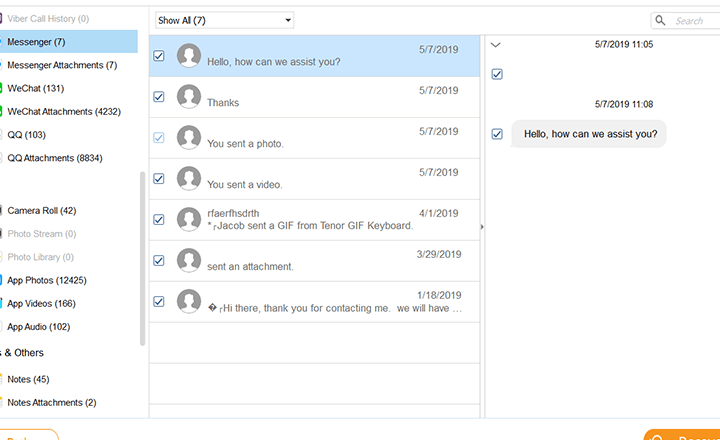Click avatar icon for 'You sent a photo.'

pos(189,137)
